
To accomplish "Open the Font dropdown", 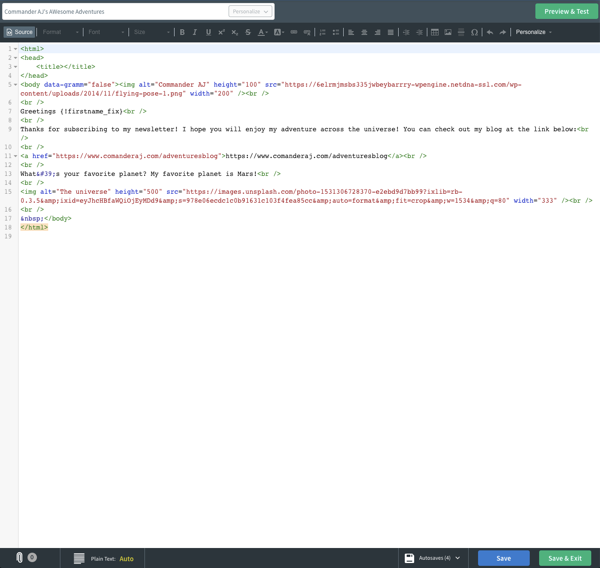I will 106,32.
